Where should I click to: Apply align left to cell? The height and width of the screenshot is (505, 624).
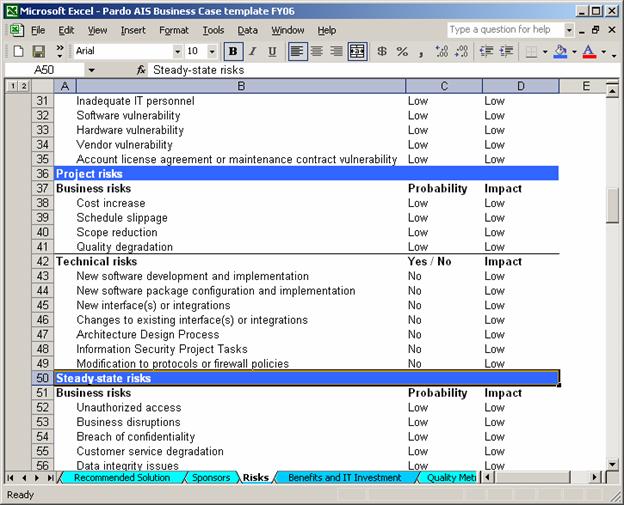coord(297,51)
